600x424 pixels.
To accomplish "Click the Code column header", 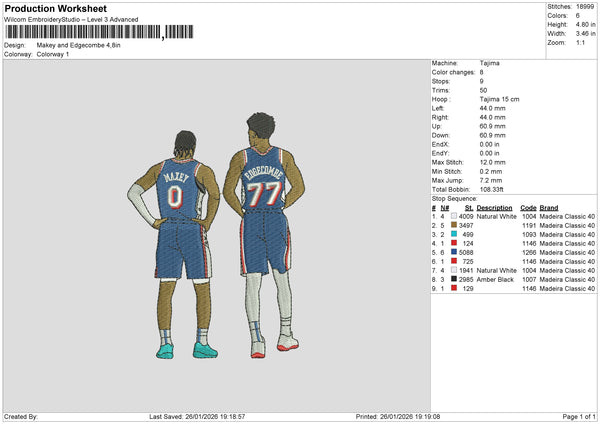I will [528, 207].
